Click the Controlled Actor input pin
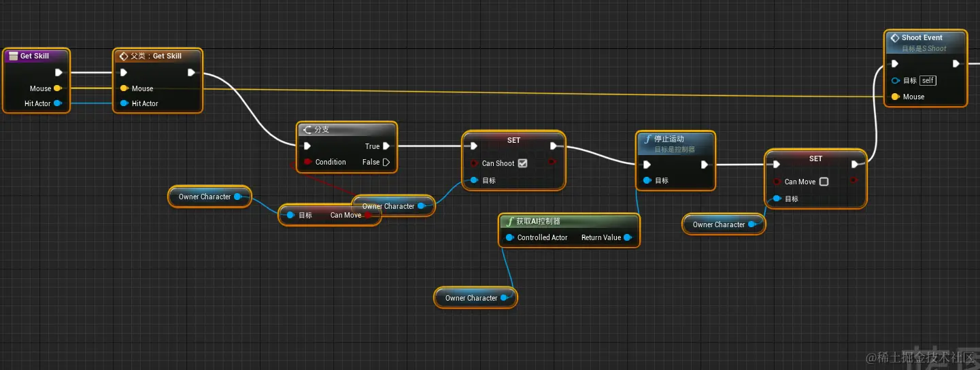 coord(509,237)
